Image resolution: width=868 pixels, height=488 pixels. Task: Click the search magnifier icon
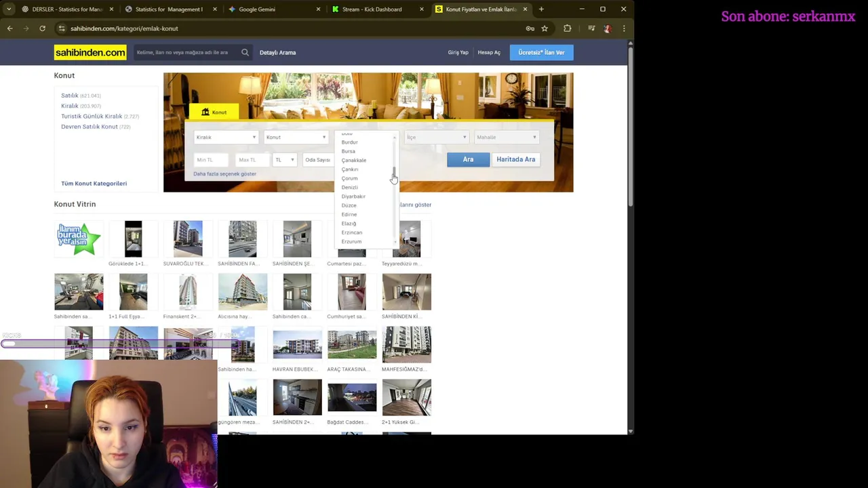click(245, 52)
